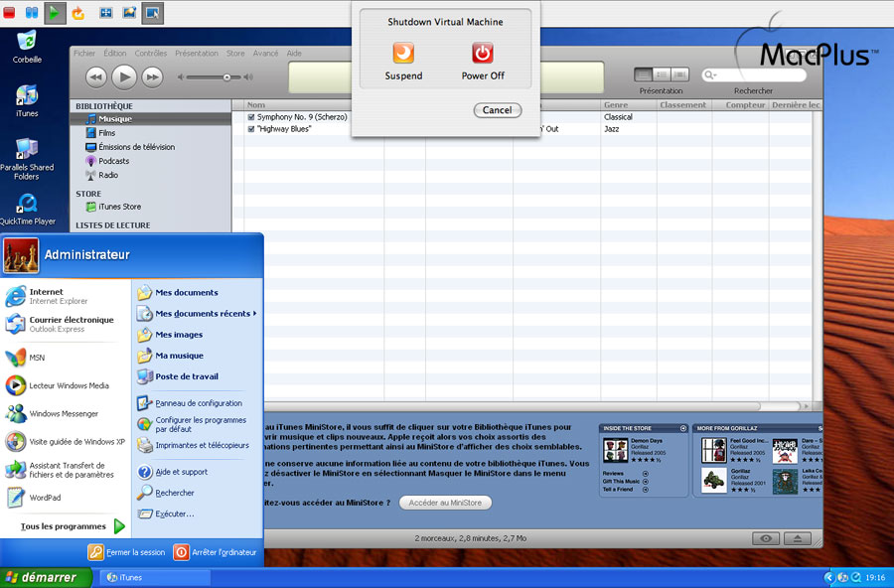The image size is (894, 588).
Task: Open Panneau de configuration
Action: (190, 402)
